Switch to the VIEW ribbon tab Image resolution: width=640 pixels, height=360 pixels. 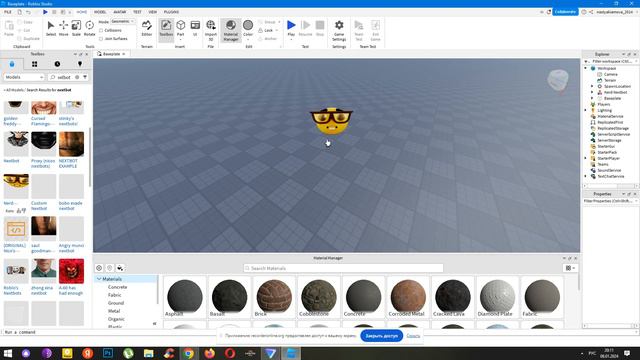(x=153, y=12)
